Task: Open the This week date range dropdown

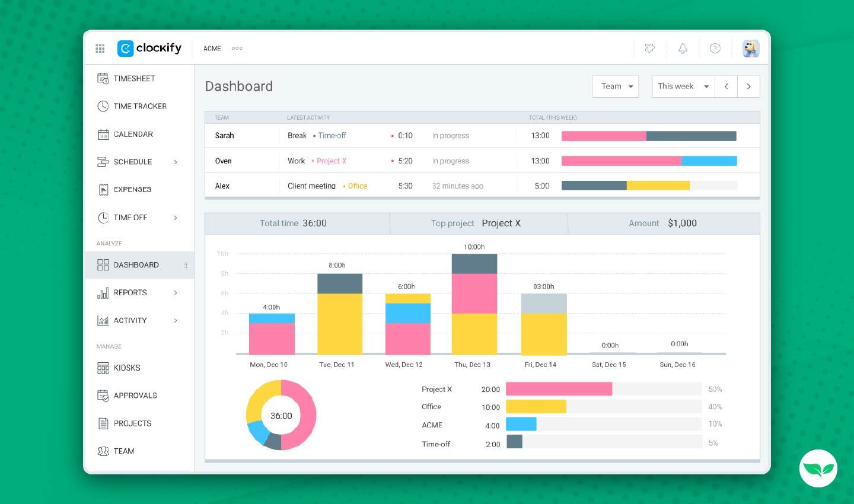Action: coord(683,86)
